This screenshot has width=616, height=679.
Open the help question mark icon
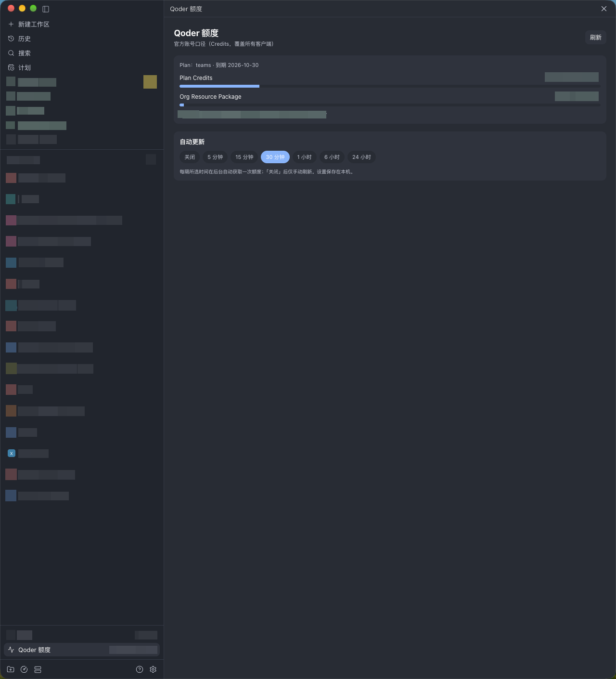(x=140, y=669)
